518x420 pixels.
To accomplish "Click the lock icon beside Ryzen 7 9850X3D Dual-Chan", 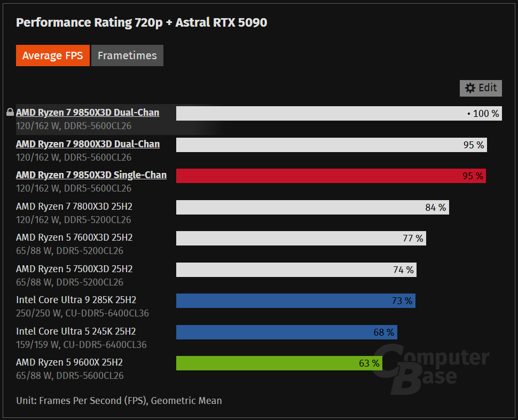I will pyautogui.click(x=10, y=113).
